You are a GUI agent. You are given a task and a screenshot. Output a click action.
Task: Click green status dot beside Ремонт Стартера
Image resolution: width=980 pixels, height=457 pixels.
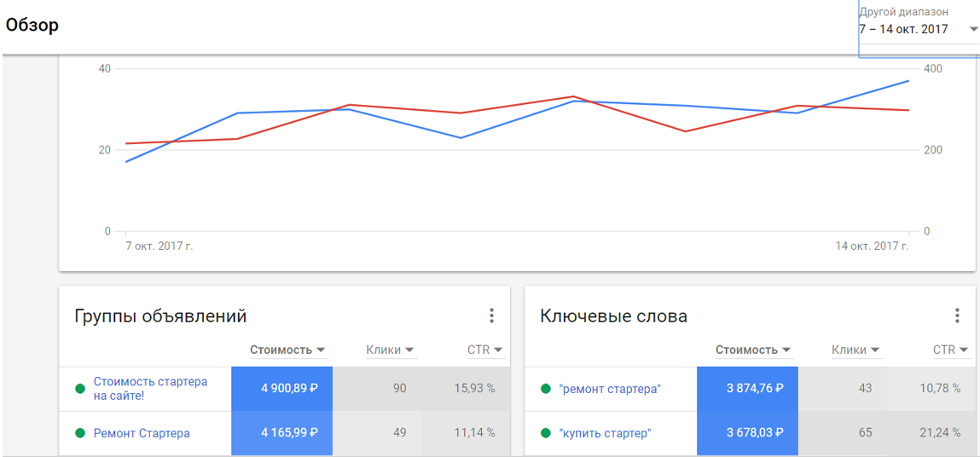pyautogui.click(x=80, y=433)
